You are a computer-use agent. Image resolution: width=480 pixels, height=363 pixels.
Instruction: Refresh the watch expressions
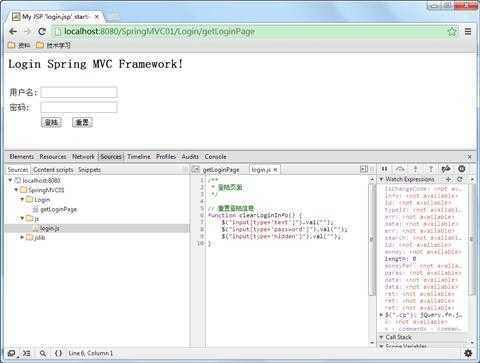460,179
